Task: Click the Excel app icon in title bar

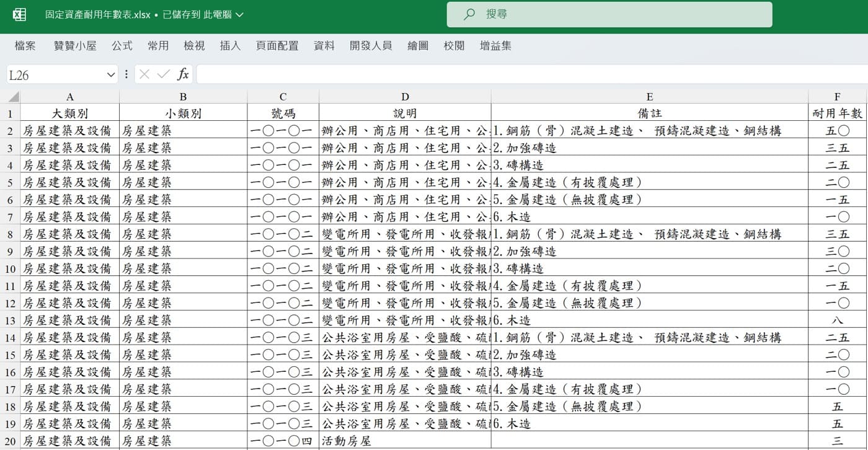Action: (19, 14)
